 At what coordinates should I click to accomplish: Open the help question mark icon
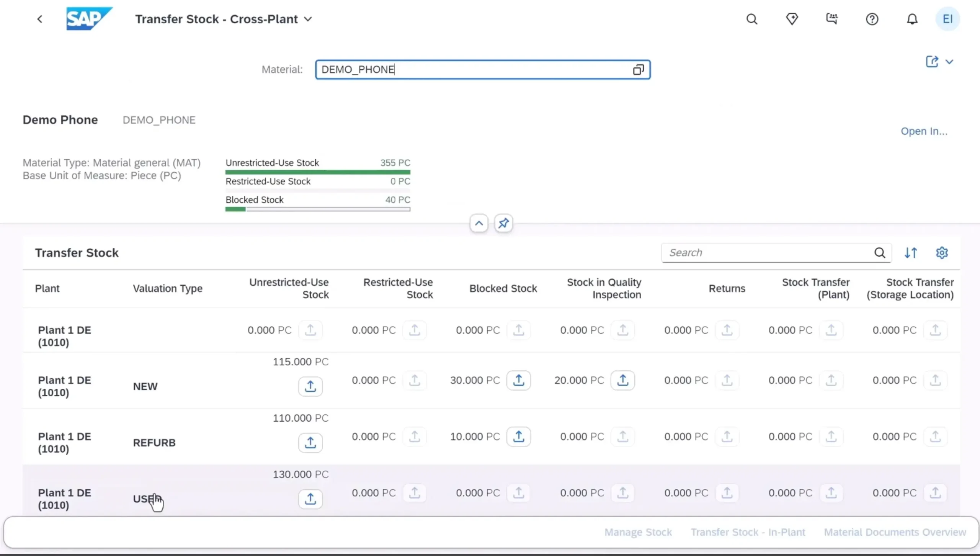click(x=872, y=19)
